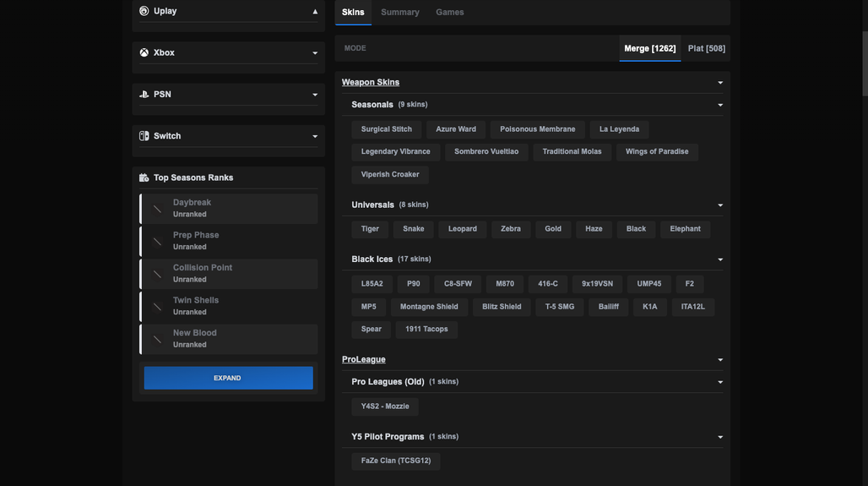Select the Azure Ward skin chip
Viewport: 868px width, 486px height.
456,129
